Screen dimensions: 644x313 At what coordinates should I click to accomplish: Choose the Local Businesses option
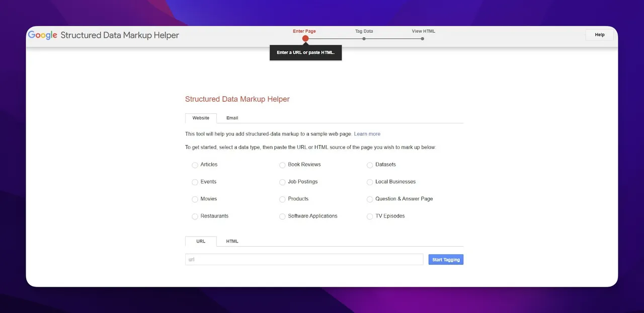click(x=370, y=182)
